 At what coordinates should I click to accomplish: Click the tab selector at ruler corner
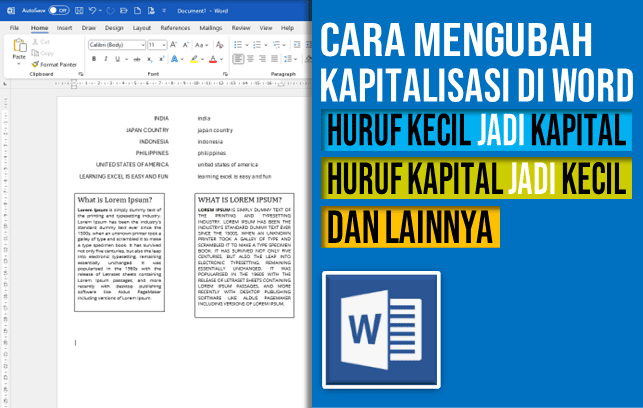point(5,84)
